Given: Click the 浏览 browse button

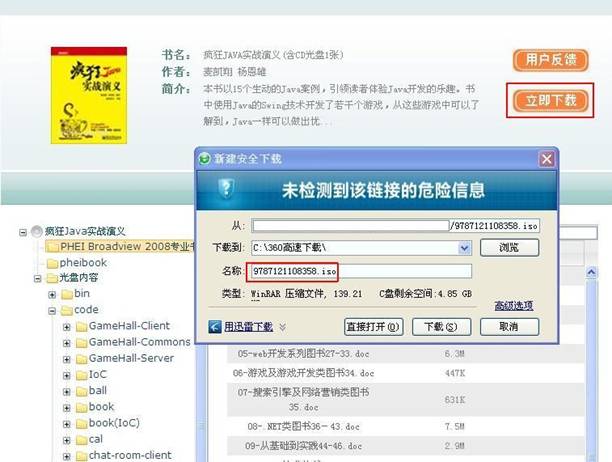Looking at the screenshot, I should [x=509, y=247].
